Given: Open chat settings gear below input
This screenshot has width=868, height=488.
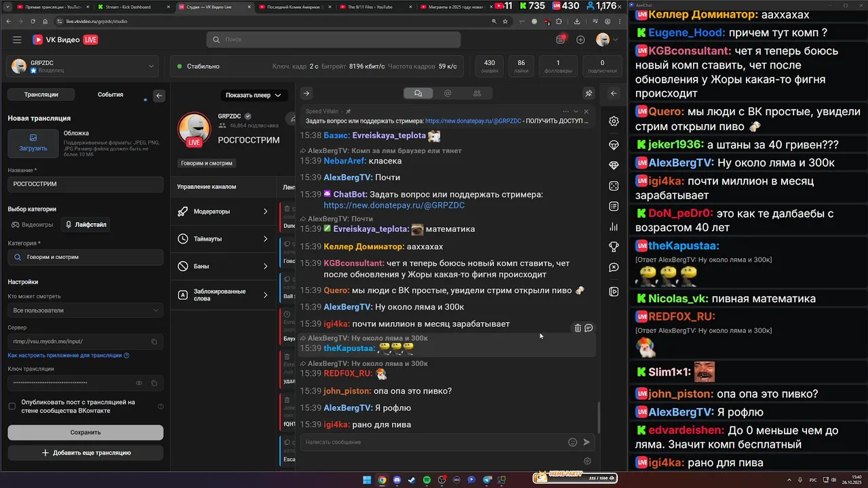Looking at the screenshot, I should (587, 461).
